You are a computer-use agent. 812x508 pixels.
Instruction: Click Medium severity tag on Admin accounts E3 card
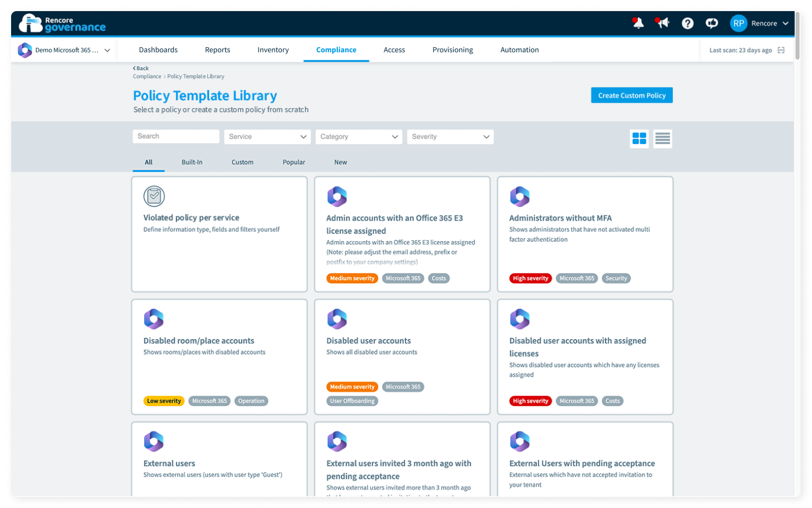click(x=352, y=278)
